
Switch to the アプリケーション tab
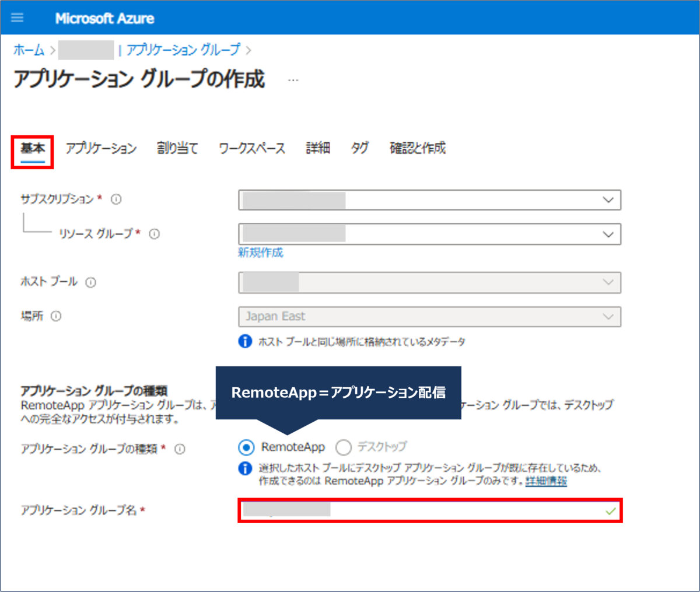[101, 148]
